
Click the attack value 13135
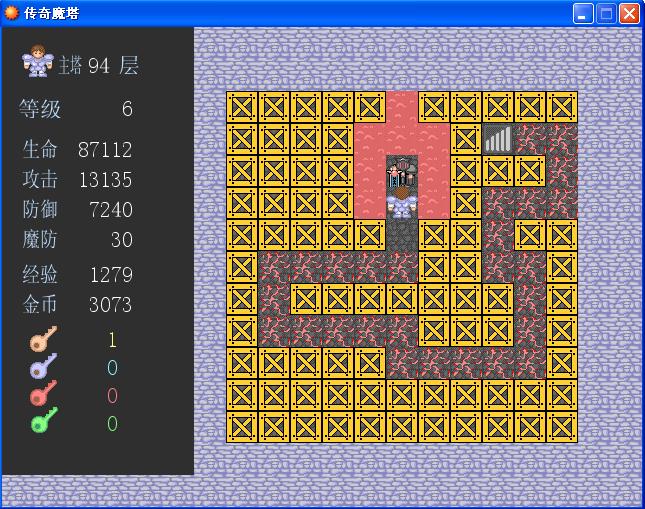105,180
